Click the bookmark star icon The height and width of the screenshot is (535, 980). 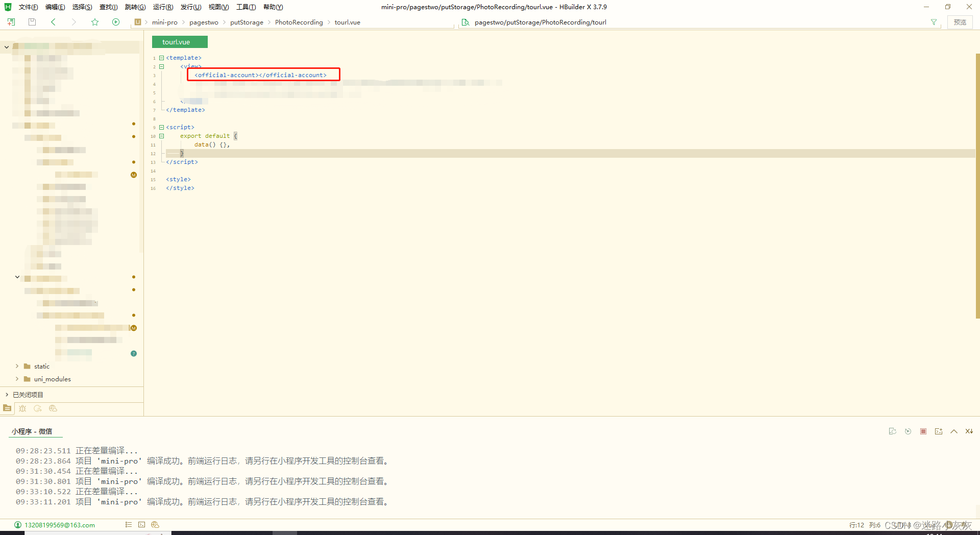pyautogui.click(x=95, y=22)
